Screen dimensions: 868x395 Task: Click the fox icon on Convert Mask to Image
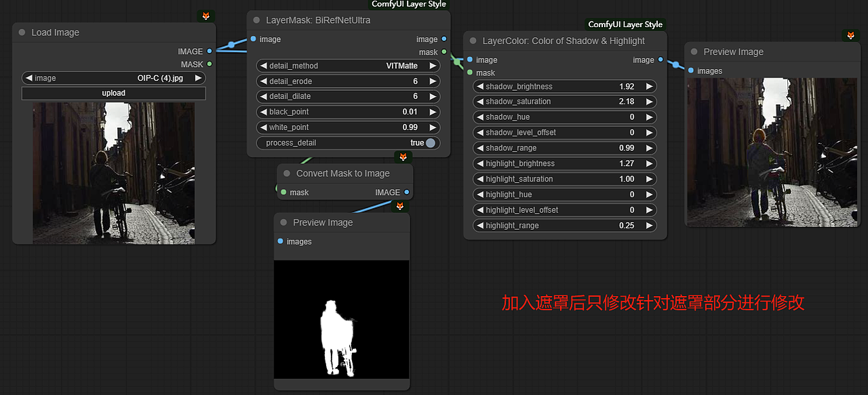click(403, 157)
